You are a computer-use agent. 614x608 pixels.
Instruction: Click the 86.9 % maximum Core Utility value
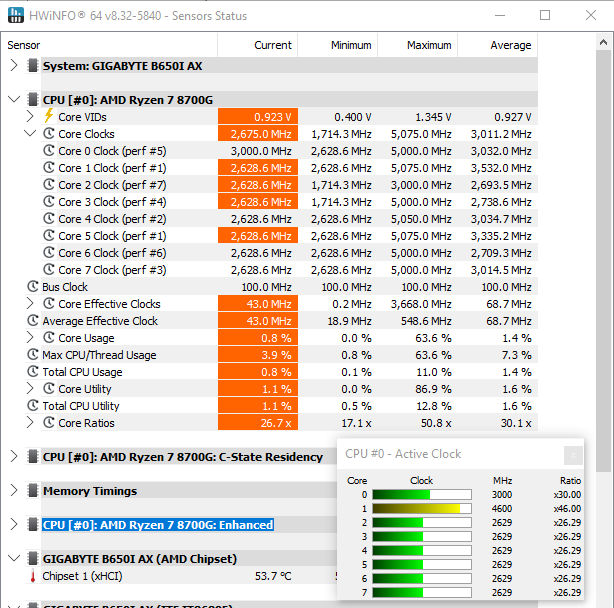(x=433, y=389)
